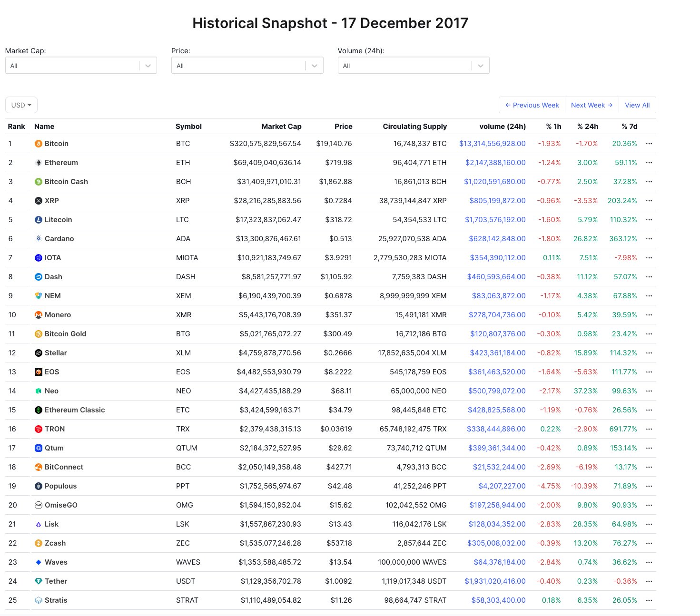Open the more options menu for Ethereum
Viewport: 700px width, 616px height.
point(649,163)
